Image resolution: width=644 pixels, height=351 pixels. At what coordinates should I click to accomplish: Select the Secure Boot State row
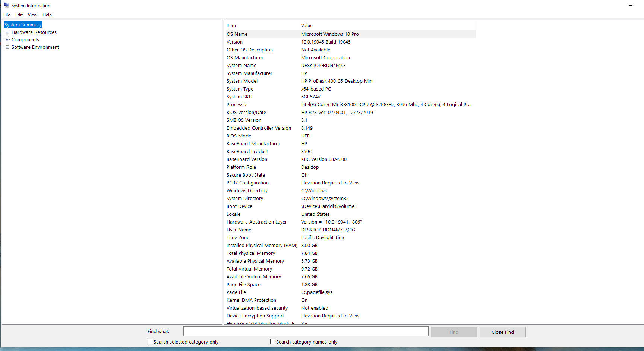tap(335, 175)
